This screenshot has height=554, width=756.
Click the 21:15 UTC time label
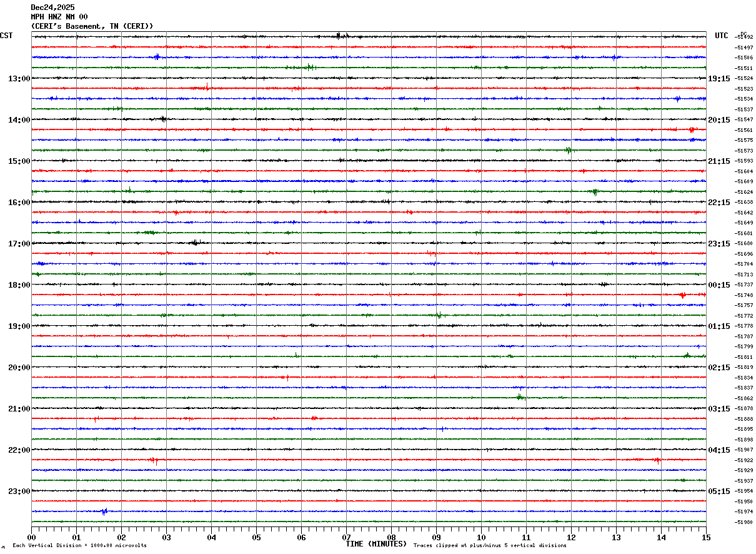[x=719, y=161]
